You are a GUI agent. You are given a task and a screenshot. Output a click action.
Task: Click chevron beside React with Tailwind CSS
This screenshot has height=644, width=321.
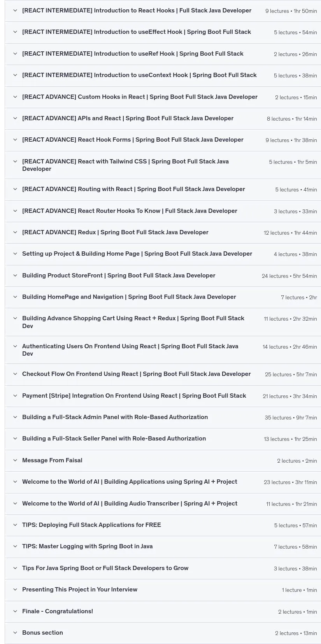click(15, 161)
